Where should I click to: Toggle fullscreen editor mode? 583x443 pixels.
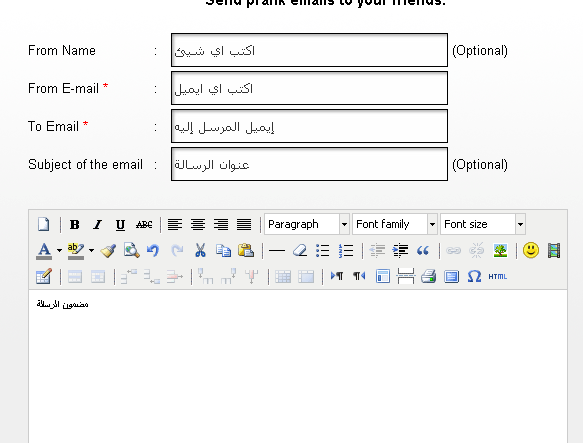(451, 276)
